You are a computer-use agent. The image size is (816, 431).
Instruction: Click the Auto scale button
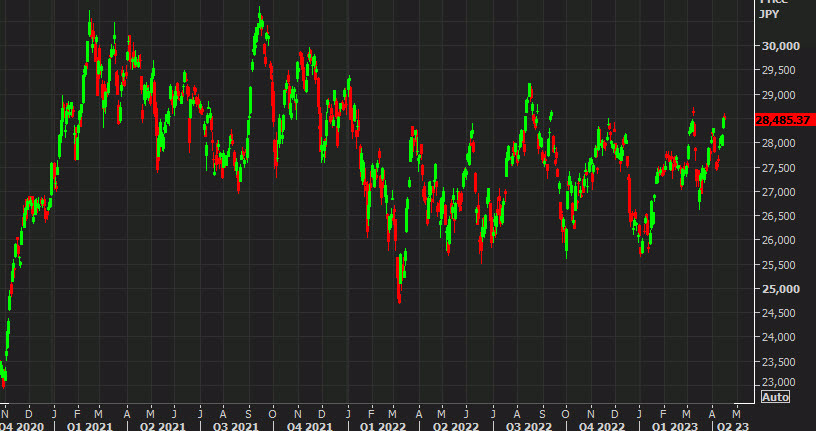[x=775, y=397]
